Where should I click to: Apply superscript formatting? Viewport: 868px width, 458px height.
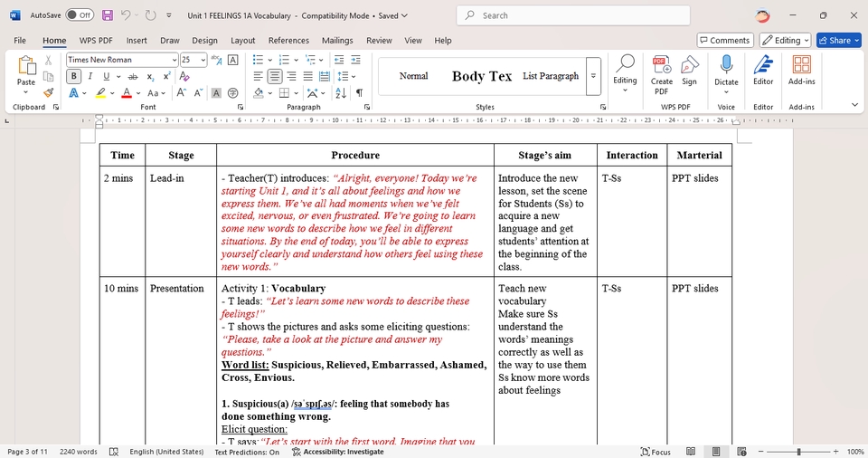(166, 77)
